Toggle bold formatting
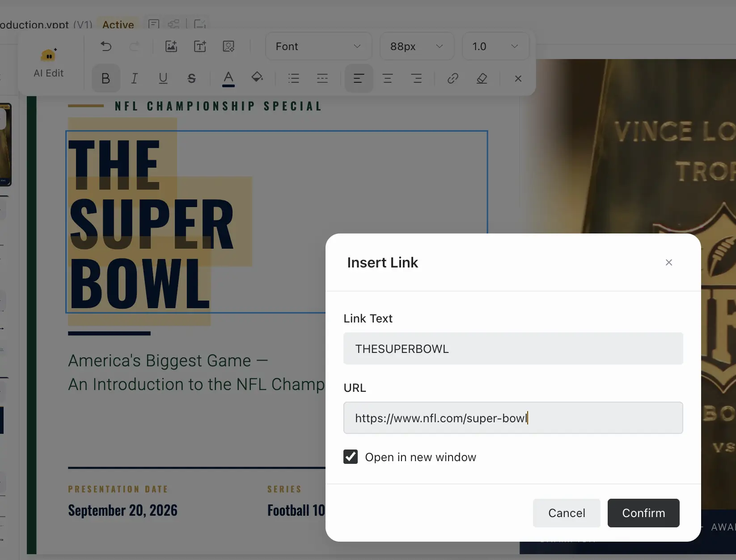736x560 pixels. click(x=106, y=78)
